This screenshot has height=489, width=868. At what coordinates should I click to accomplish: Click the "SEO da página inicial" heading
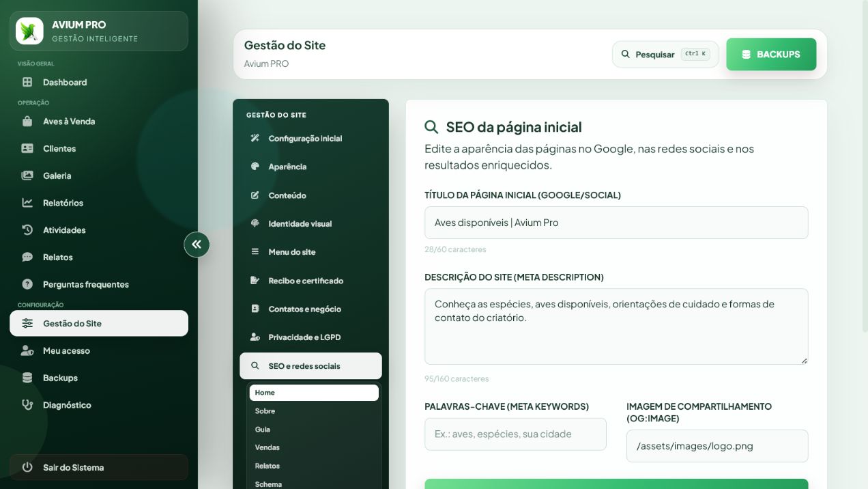tap(514, 127)
